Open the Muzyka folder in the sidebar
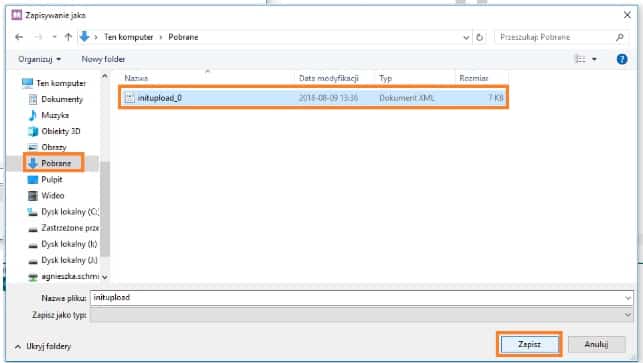 (x=55, y=115)
